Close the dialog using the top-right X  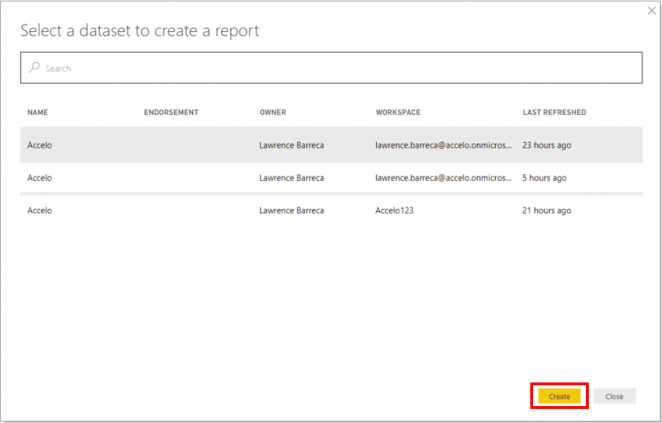tap(651, 11)
